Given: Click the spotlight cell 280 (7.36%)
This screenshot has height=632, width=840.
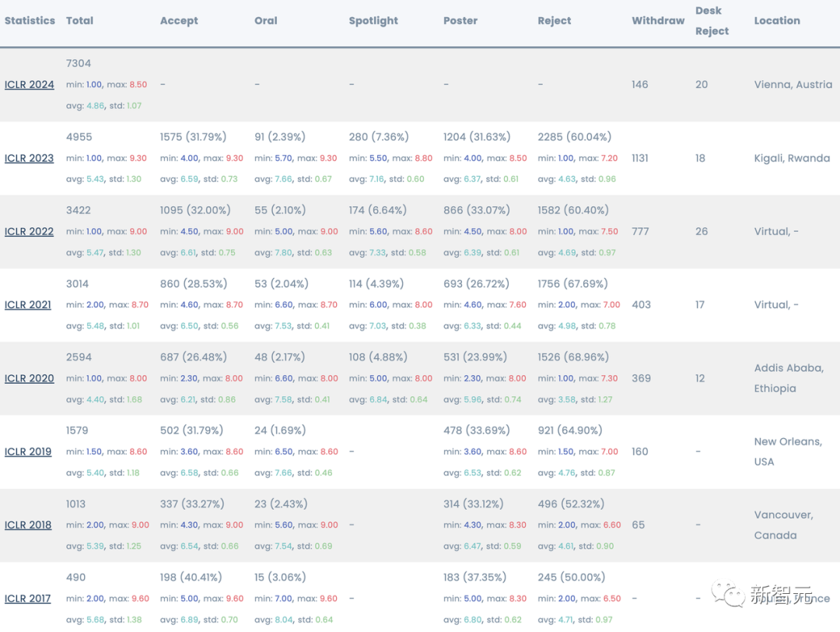Looking at the screenshot, I should tap(379, 137).
